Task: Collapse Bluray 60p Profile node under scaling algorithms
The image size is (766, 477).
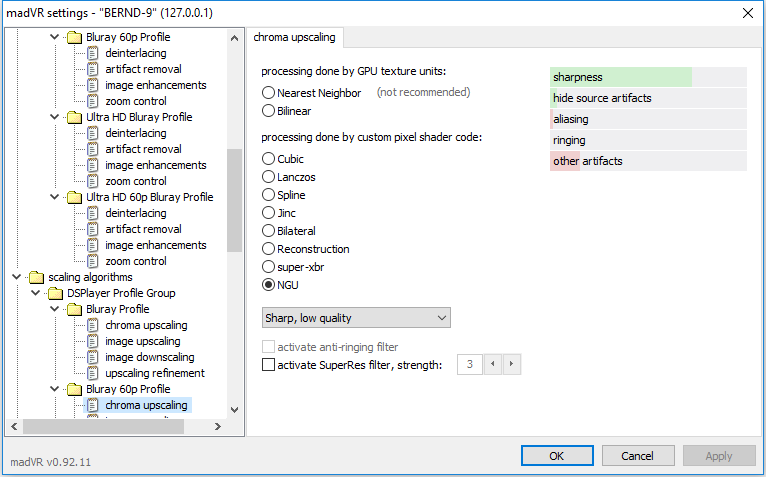Action: (x=55, y=389)
